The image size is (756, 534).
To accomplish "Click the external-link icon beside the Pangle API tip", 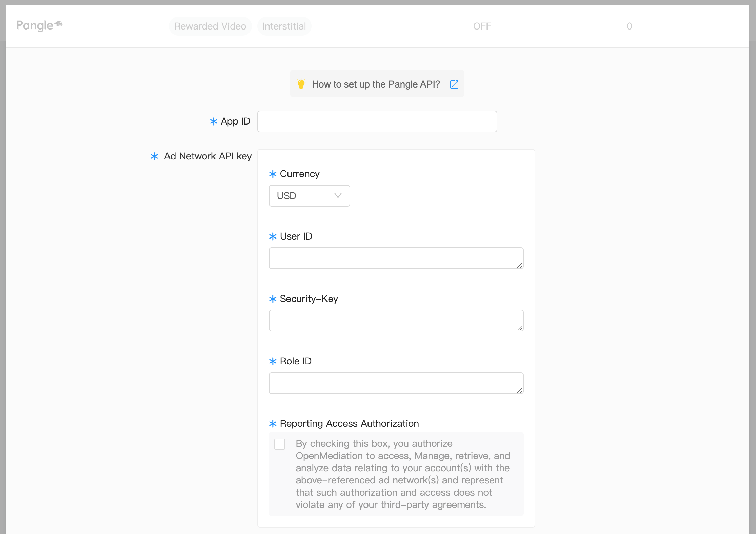I will click(454, 84).
